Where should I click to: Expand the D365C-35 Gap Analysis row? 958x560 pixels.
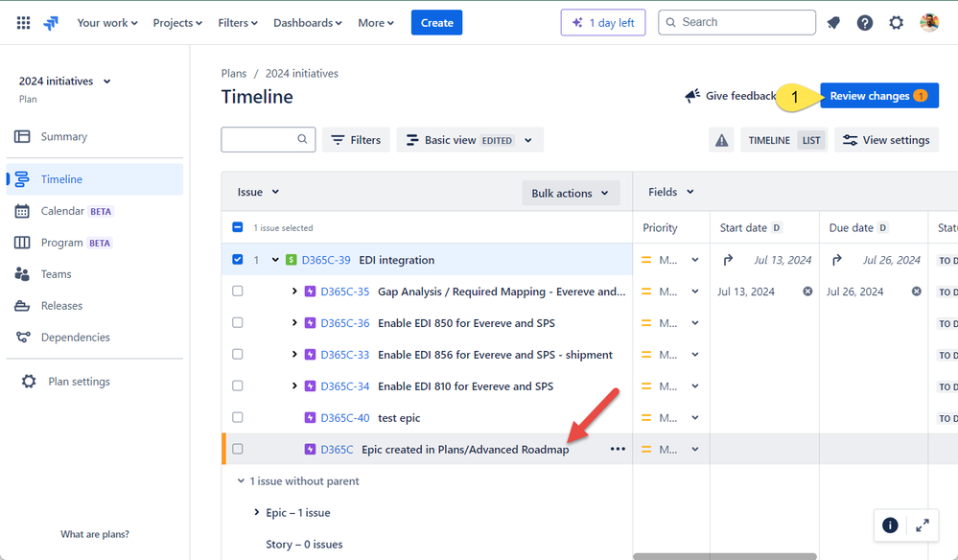click(x=294, y=292)
